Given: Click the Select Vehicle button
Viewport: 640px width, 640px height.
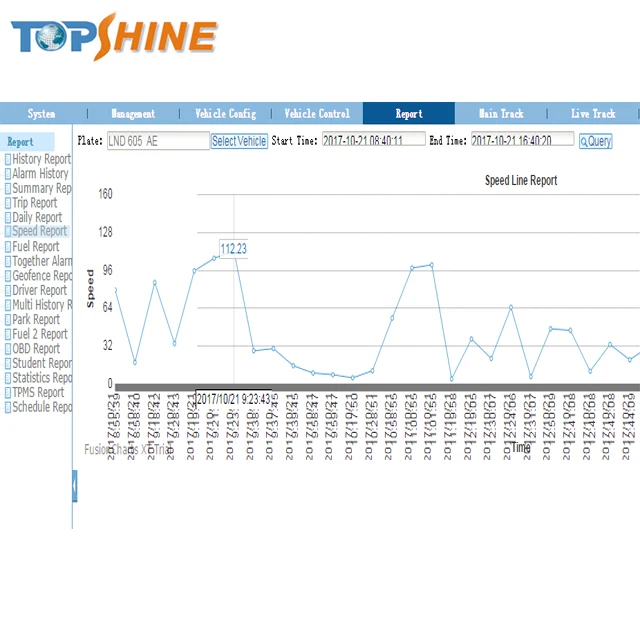Looking at the screenshot, I should click(239, 141).
